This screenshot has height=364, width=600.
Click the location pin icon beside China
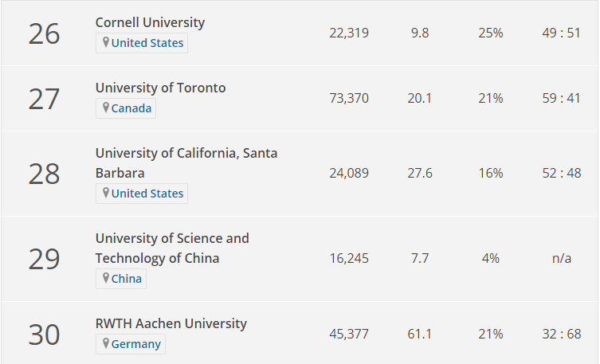tap(106, 278)
